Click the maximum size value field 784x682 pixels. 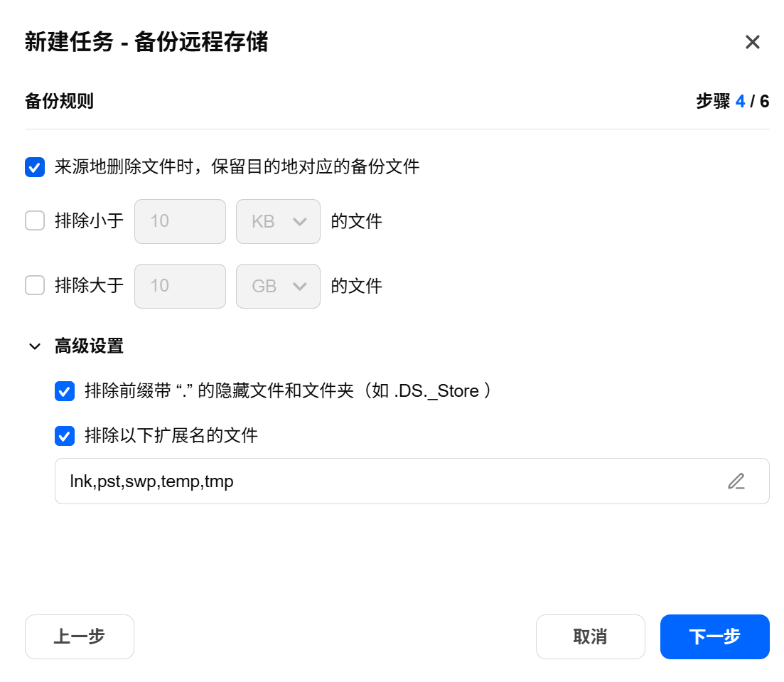click(x=180, y=286)
